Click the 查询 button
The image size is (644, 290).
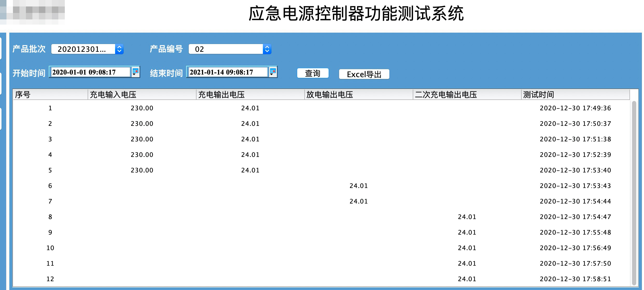pos(313,74)
